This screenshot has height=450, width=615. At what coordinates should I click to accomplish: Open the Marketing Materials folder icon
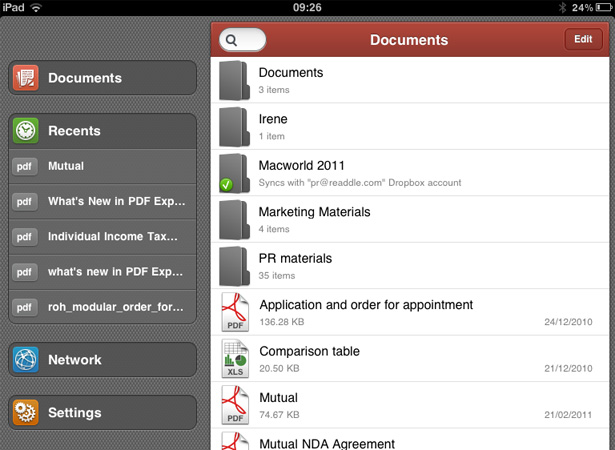(x=234, y=220)
